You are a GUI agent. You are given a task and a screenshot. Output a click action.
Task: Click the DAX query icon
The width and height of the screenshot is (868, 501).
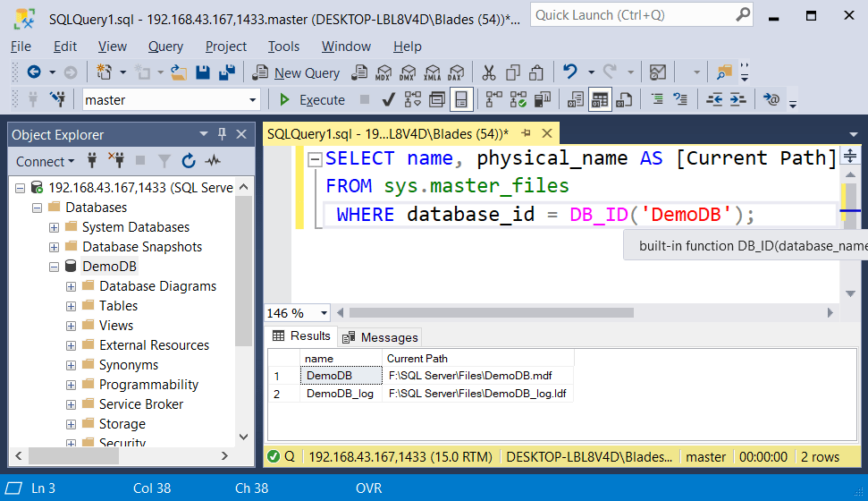(456, 72)
